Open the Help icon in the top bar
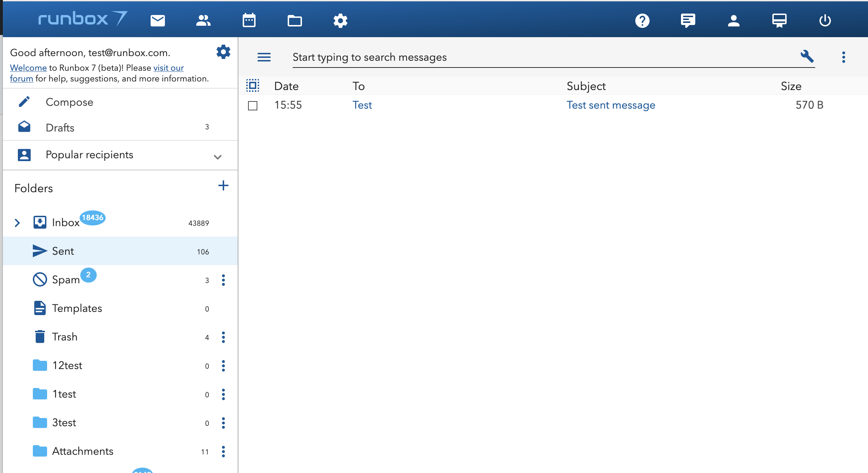This screenshot has width=868, height=473. [x=642, y=20]
